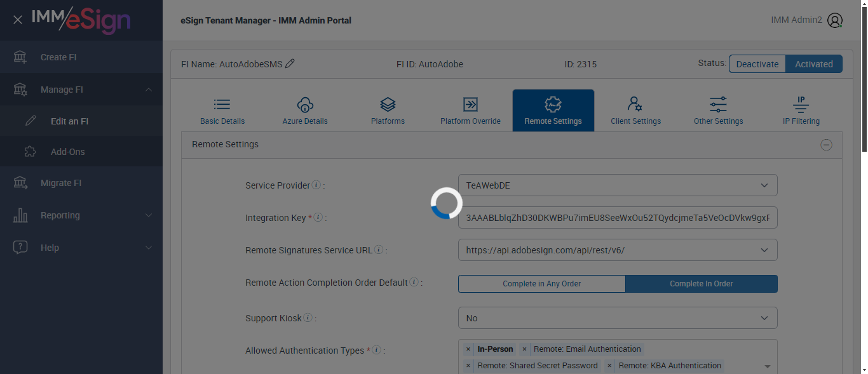
Task: Click the ID: 2315 text
Action: tap(580, 64)
